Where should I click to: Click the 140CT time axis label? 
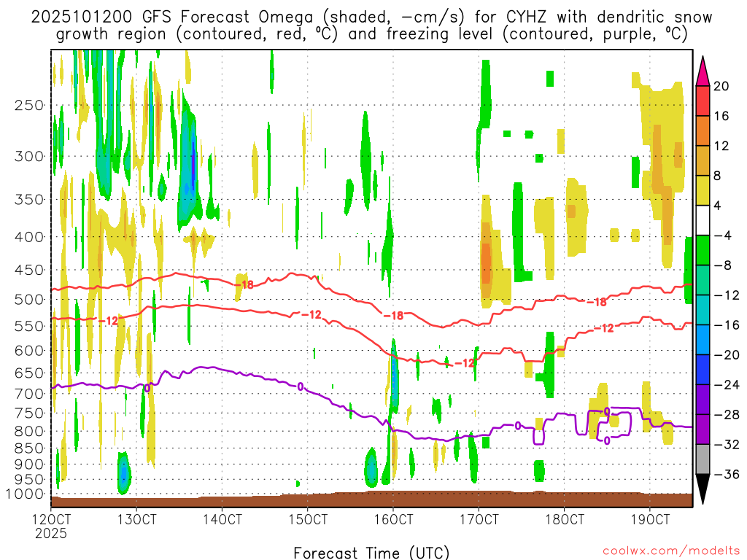[x=222, y=519]
